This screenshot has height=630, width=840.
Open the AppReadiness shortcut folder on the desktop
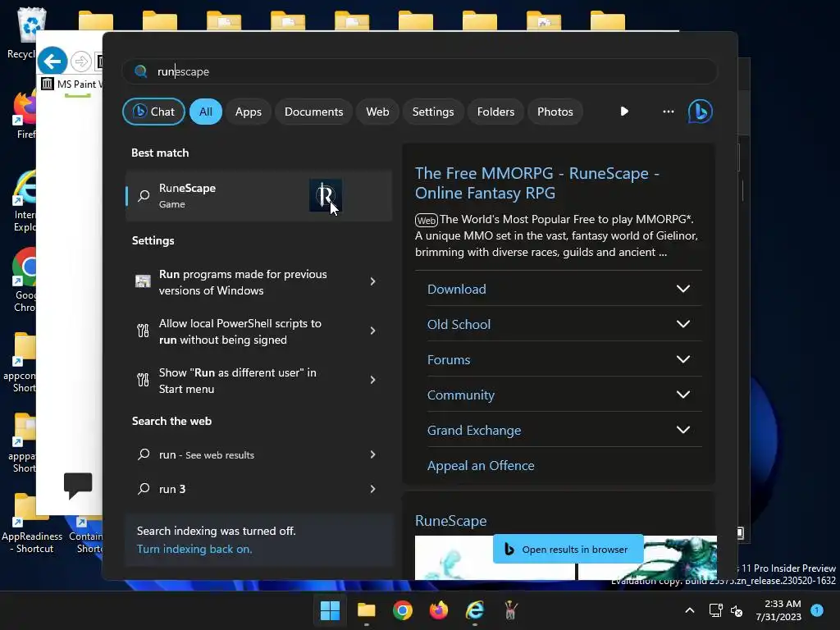(x=31, y=523)
